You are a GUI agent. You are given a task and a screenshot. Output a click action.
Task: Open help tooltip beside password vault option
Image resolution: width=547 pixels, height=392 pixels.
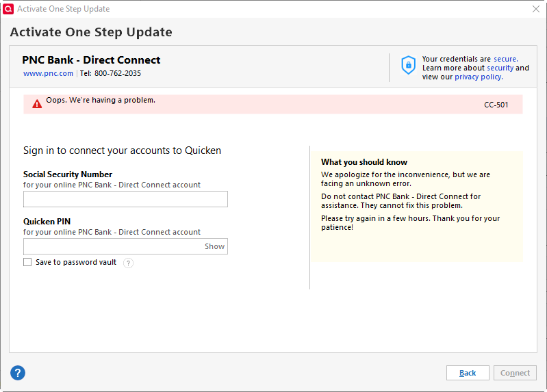128,263
